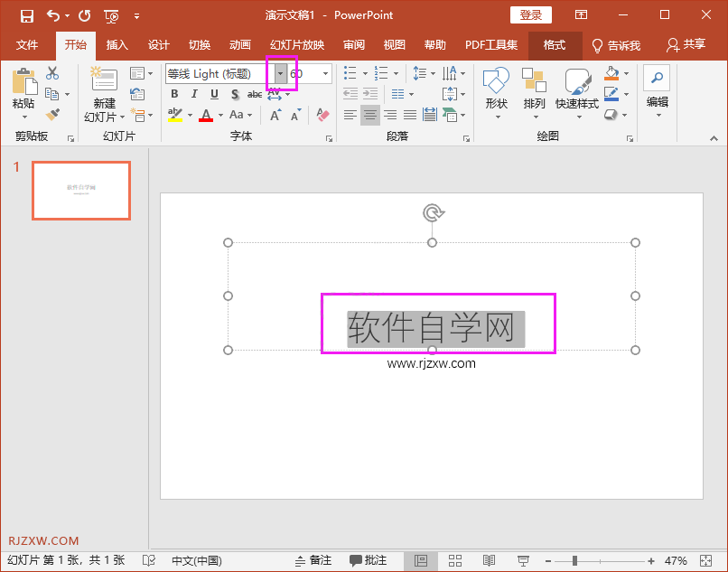Open 批注 from the status bar
The height and width of the screenshot is (572, 728).
(x=370, y=560)
